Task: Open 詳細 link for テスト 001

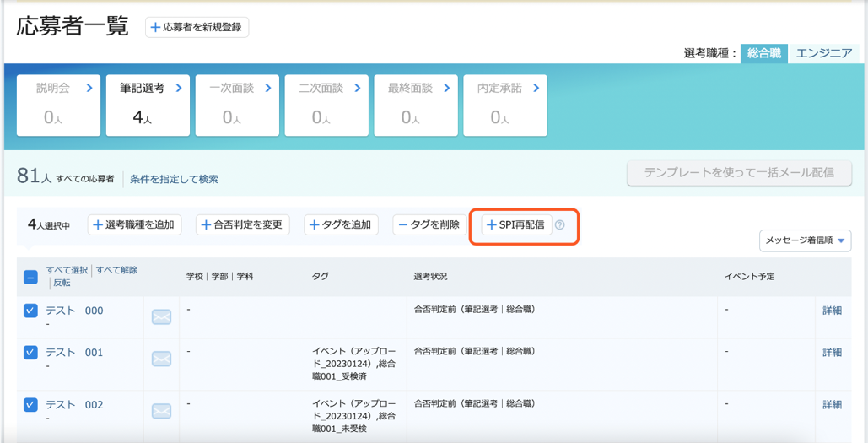Action: point(832,352)
